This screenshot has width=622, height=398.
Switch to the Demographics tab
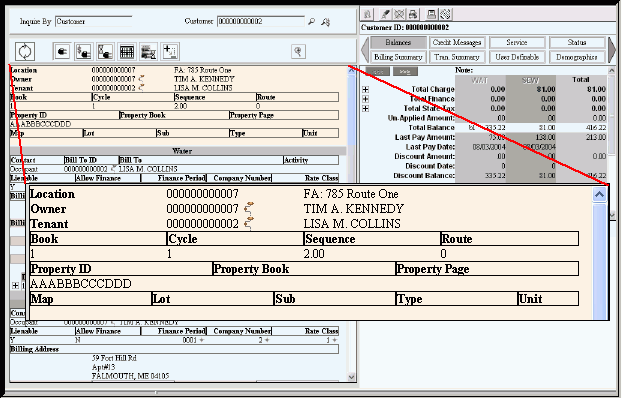pyautogui.click(x=577, y=57)
